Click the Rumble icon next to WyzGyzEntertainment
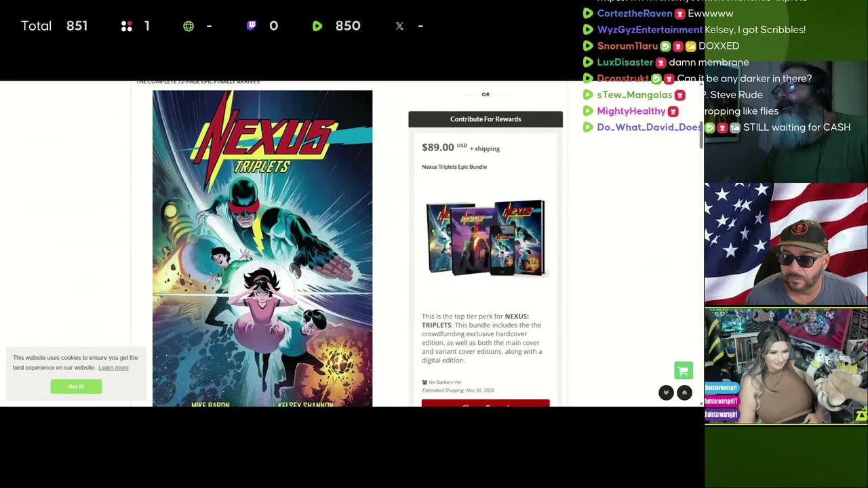Image resolution: width=868 pixels, height=488 pixels. pos(588,30)
